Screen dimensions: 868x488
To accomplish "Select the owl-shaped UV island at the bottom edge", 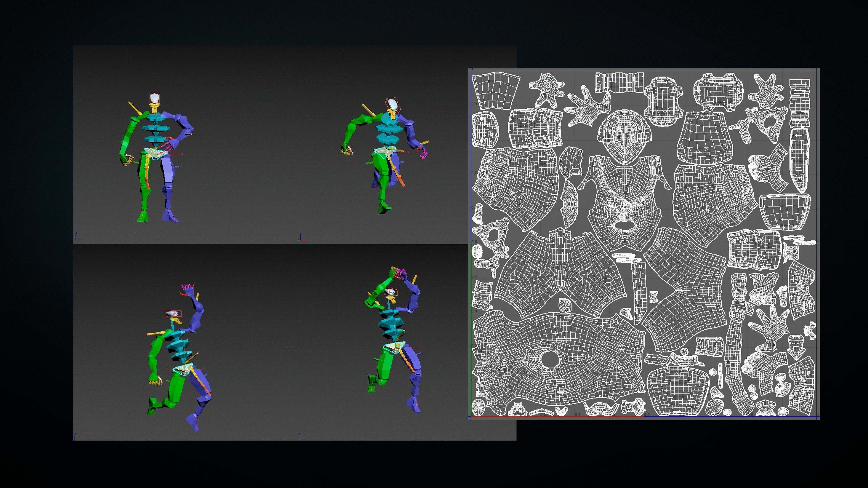I will [x=518, y=410].
